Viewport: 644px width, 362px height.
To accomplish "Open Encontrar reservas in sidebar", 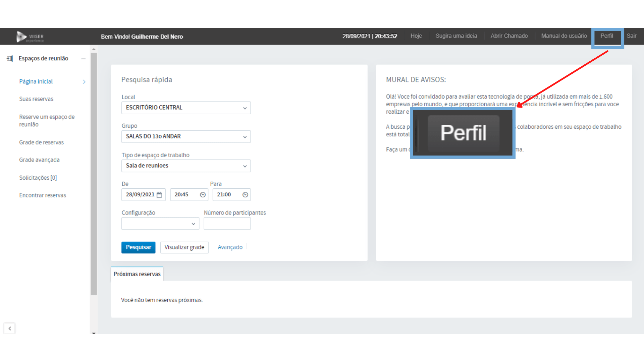I will [x=43, y=195].
